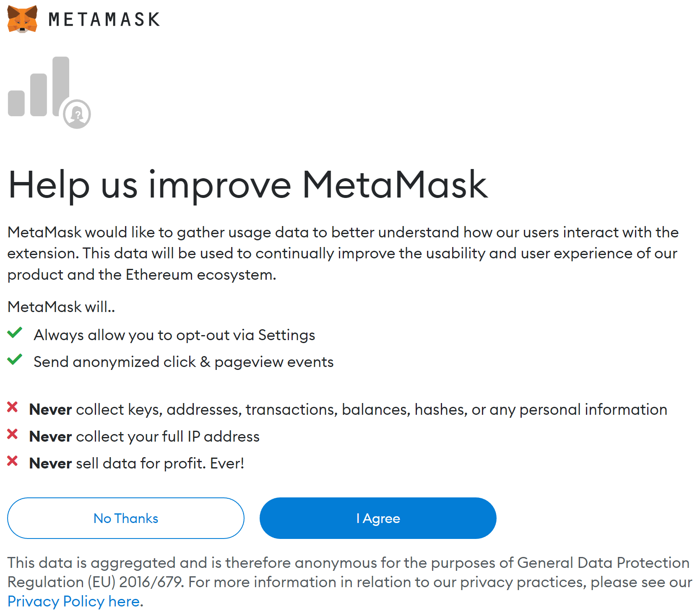
Task: Click the anonymous user question-mark badge
Action: coord(77,114)
